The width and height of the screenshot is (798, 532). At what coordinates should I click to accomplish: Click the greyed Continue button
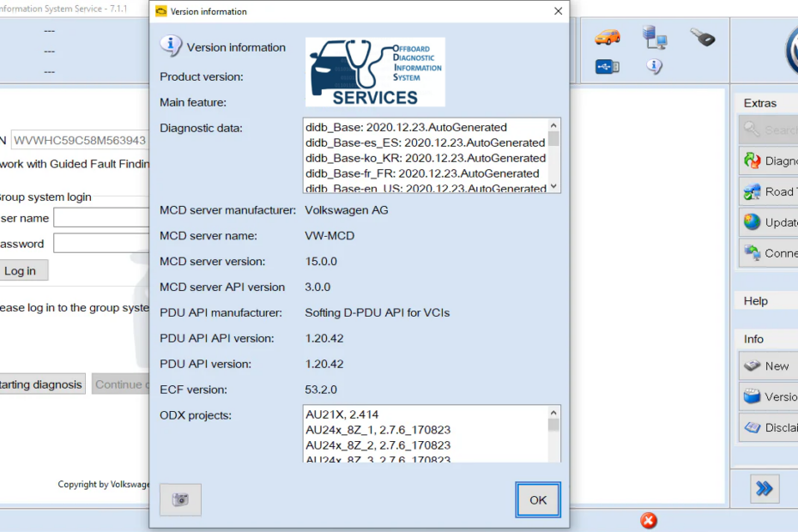[x=121, y=384]
